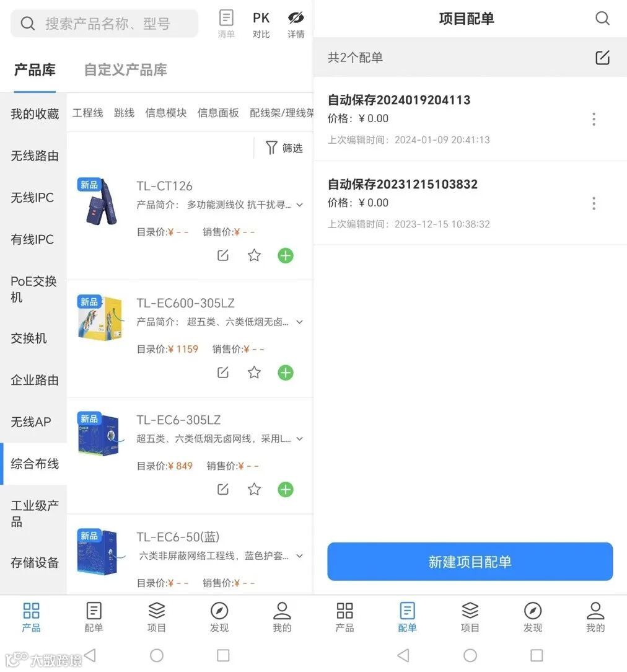Search icon in 项目配单 header

(x=602, y=18)
